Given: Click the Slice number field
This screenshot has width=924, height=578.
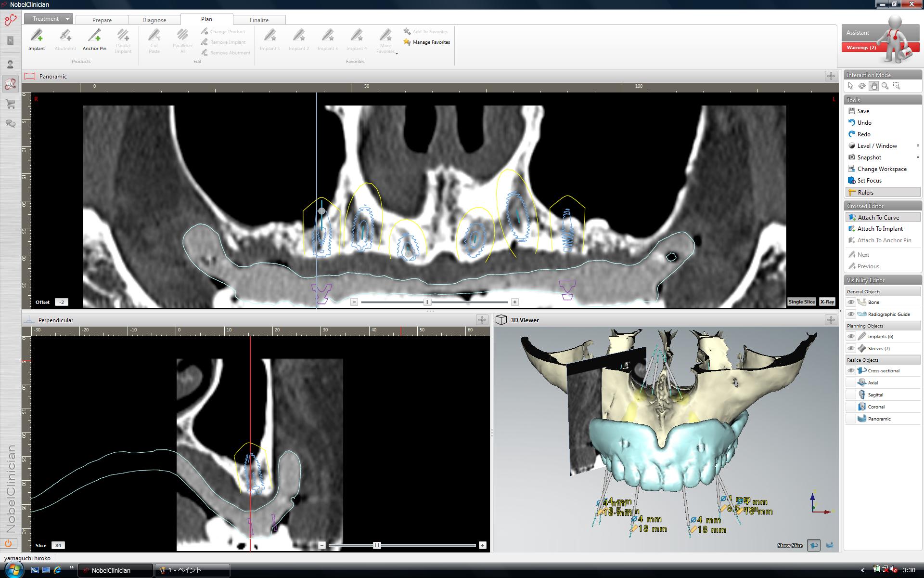Looking at the screenshot, I should [x=58, y=545].
